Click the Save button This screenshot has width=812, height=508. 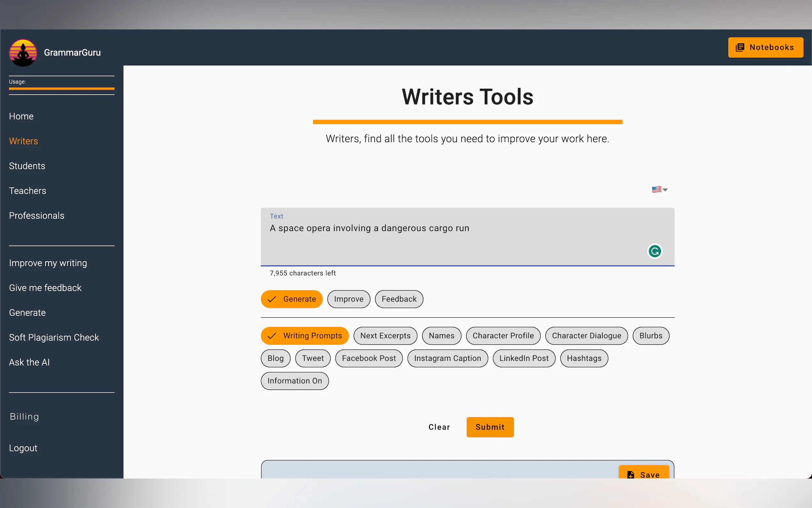[x=644, y=474]
